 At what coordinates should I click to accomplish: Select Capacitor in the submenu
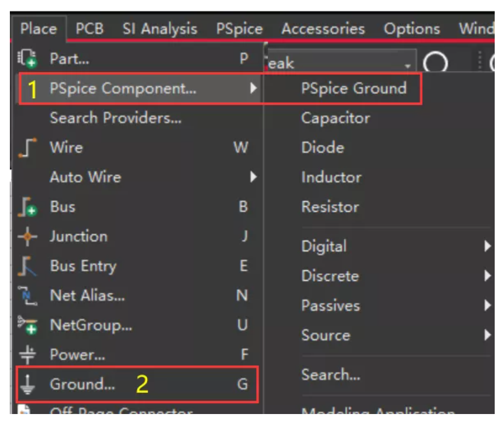click(x=335, y=118)
